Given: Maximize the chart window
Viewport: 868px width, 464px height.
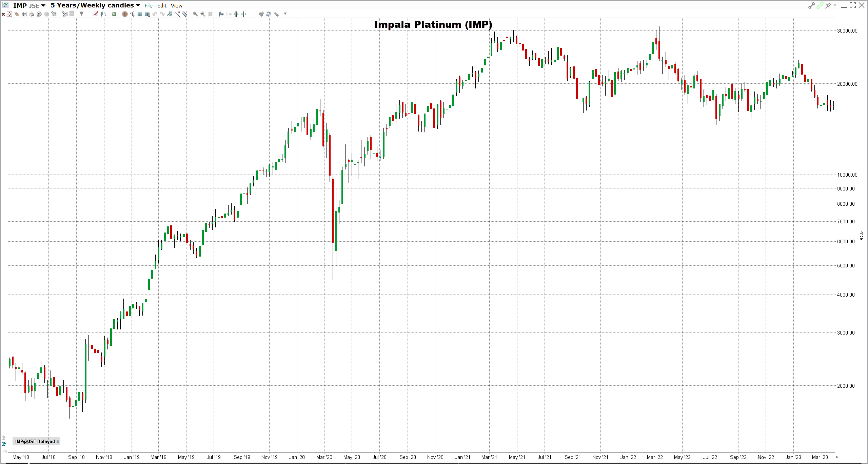Looking at the screenshot, I should 853,5.
